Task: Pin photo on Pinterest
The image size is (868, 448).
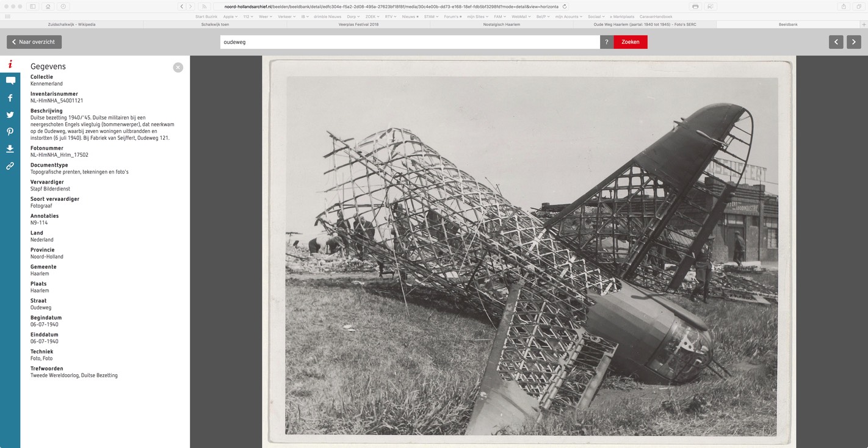Action: coord(10,132)
